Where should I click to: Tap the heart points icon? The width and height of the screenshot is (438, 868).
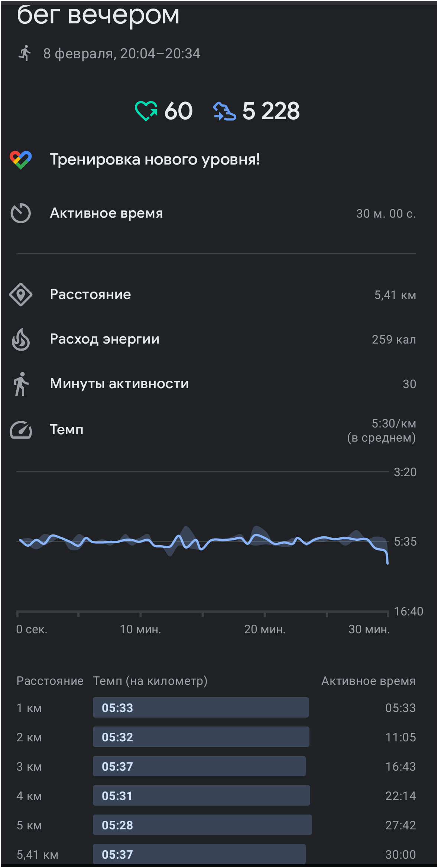pos(146,111)
